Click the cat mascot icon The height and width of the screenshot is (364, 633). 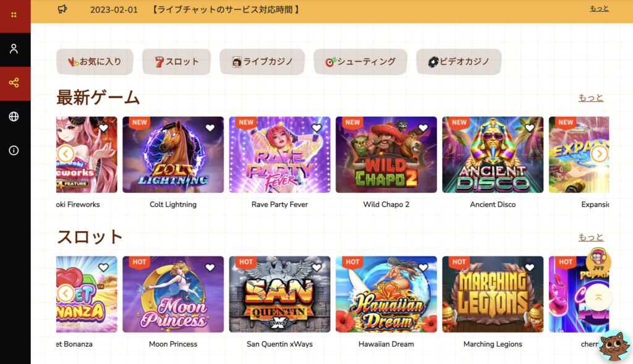[x=614, y=346]
